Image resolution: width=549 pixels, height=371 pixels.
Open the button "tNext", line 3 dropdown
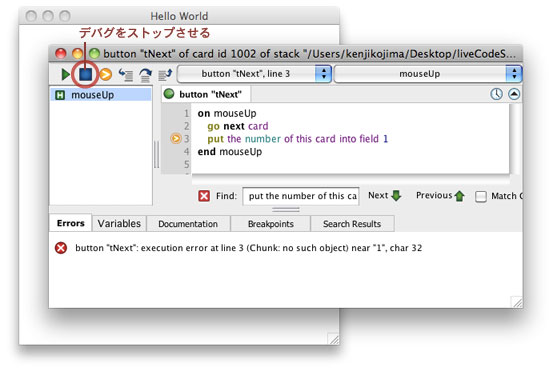coord(254,74)
